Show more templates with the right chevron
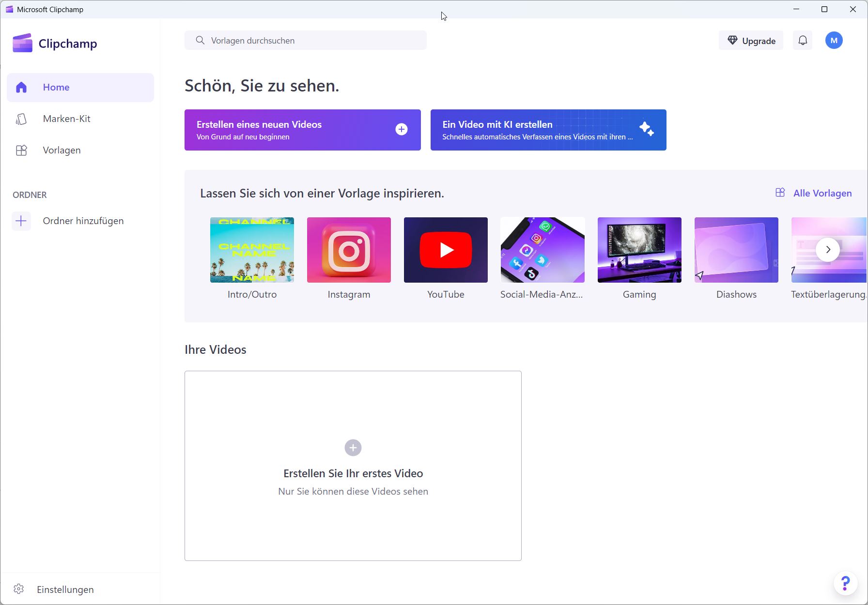 (828, 250)
